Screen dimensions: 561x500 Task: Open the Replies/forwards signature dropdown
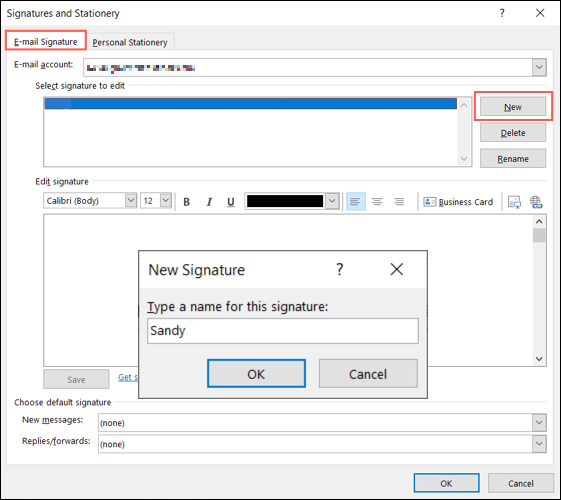click(539, 444)
